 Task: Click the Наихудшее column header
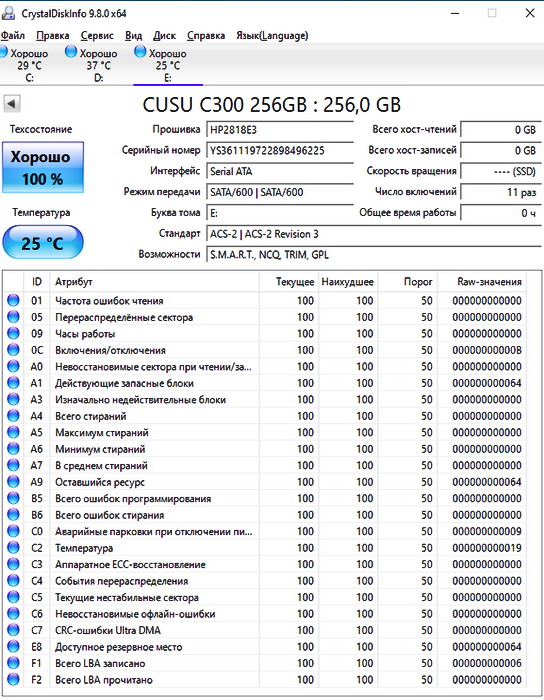347,282
